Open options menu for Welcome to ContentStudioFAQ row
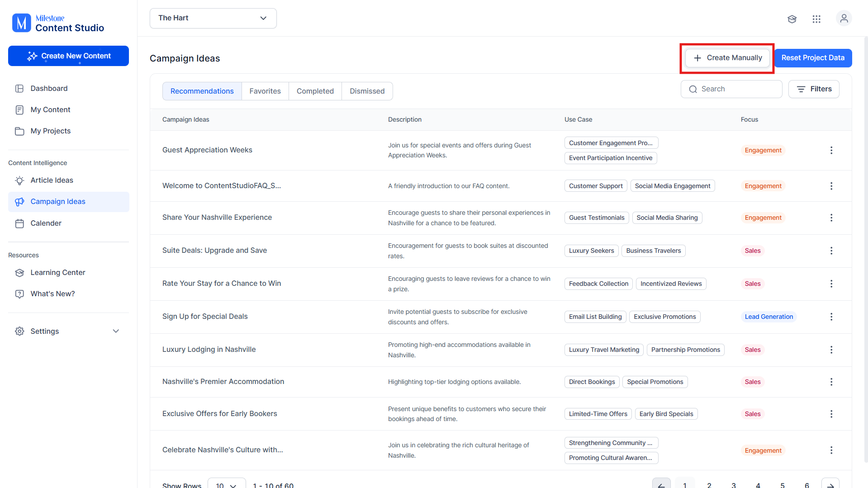This screenshot has width=868, height=488. tap(831, 186)
